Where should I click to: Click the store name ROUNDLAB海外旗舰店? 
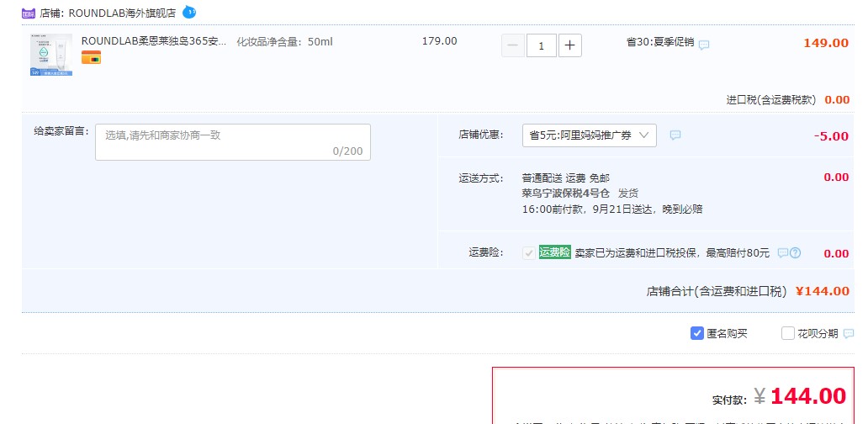coord(122,13)
